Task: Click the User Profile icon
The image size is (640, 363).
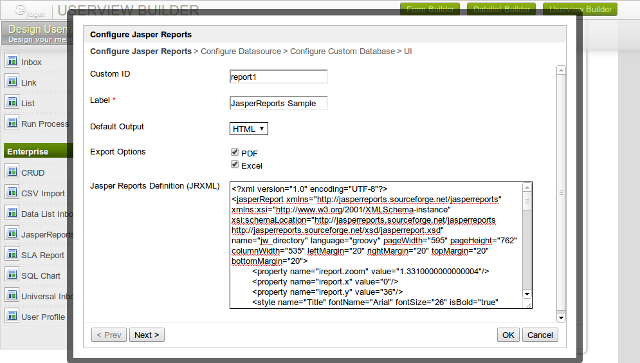Action: pos(12,316)
